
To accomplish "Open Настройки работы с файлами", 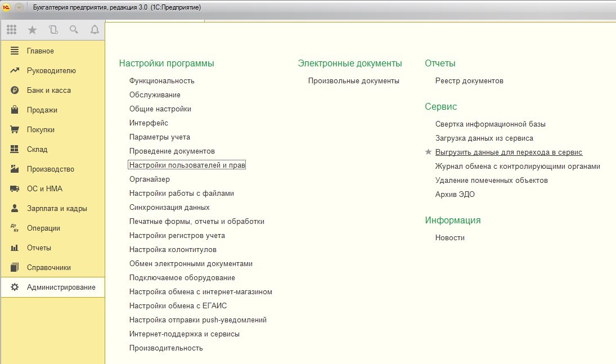I will [x=182, y=194].
